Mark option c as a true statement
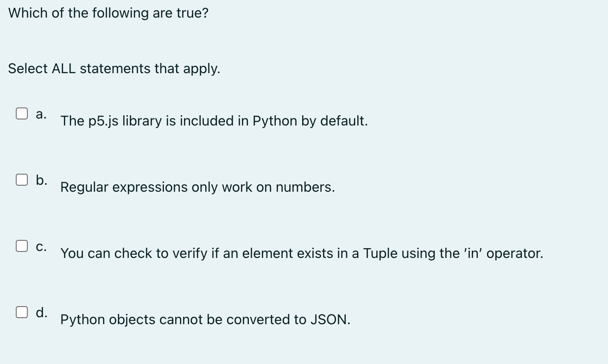Viewport: 608px width, 364px height. [x=22, y=245]
